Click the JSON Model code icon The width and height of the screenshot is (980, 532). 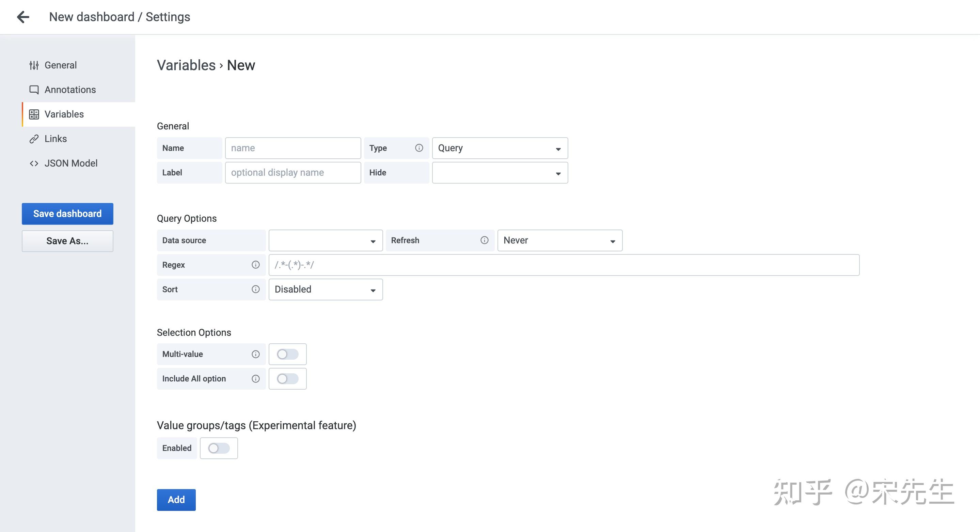coord(34,163)
